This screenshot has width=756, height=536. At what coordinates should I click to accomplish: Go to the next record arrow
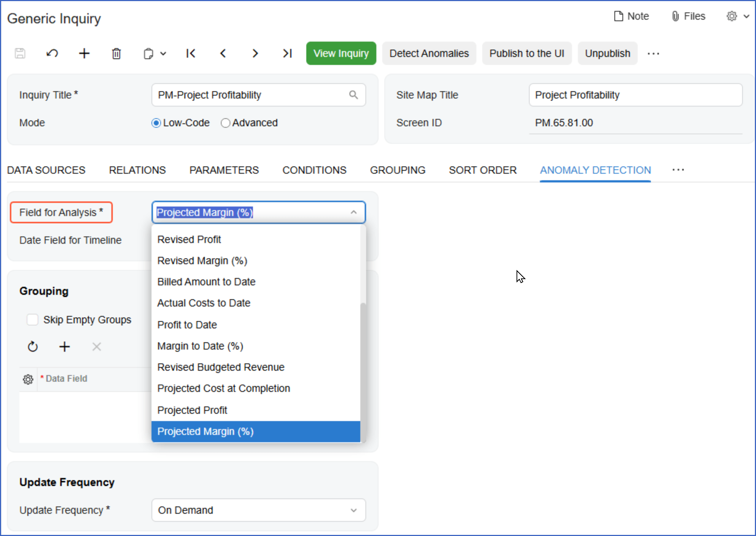tap(255, 54)
